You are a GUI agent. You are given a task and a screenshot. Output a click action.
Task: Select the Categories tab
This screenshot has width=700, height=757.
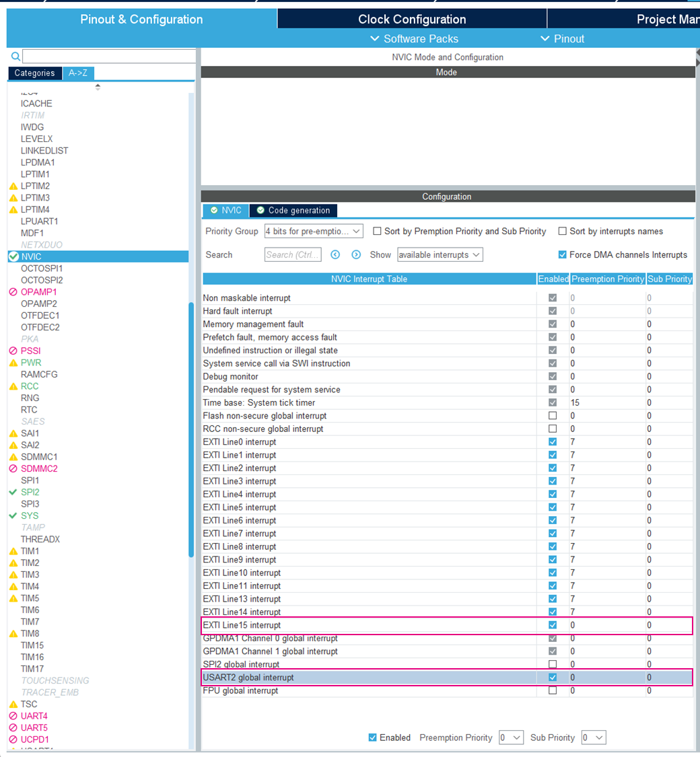[35, 73]
